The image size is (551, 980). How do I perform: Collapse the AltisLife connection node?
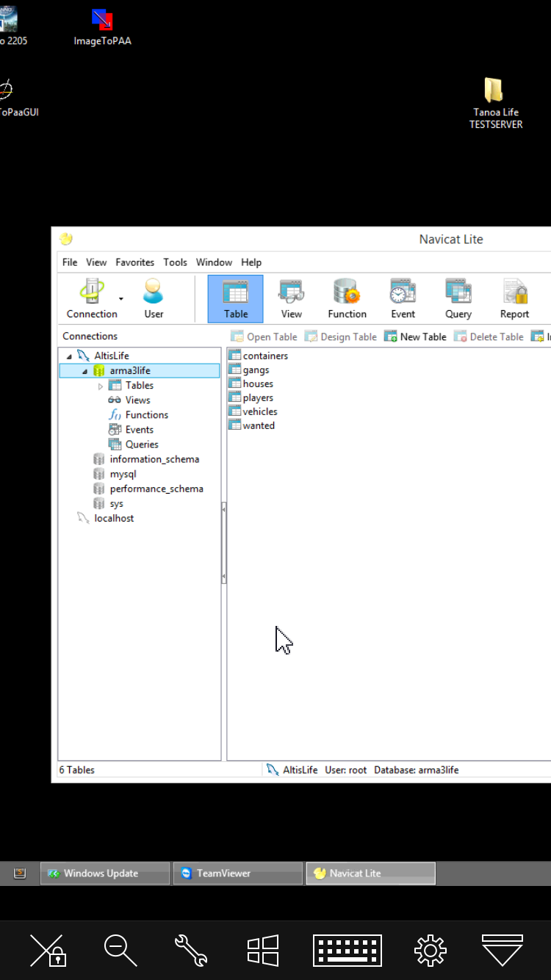69,356
